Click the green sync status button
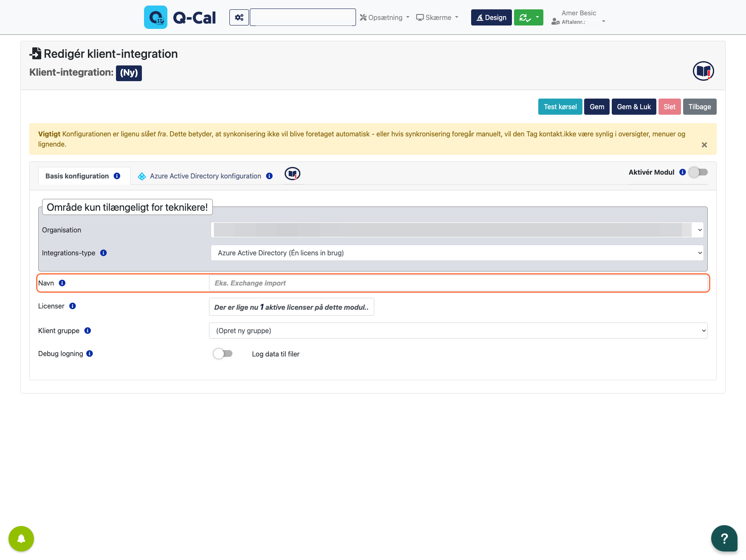 point(524,17)
